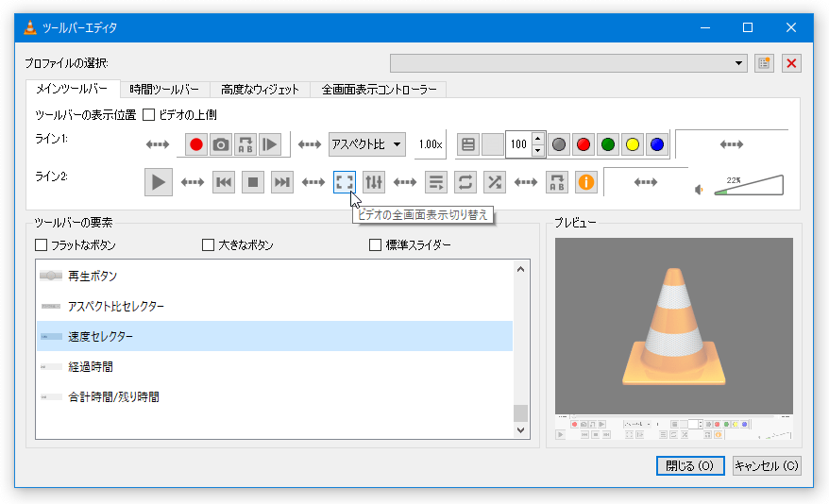Viewport: 829px width, 504px height.
Task: Decrease the teletext page value 100
Action: pyautogui.click(x=537, y=150)
